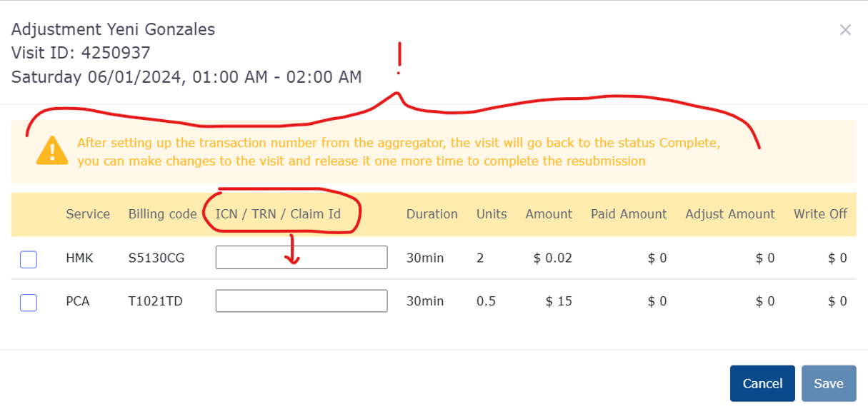
Task: Click the Cancel button
Action: point(762,383)
